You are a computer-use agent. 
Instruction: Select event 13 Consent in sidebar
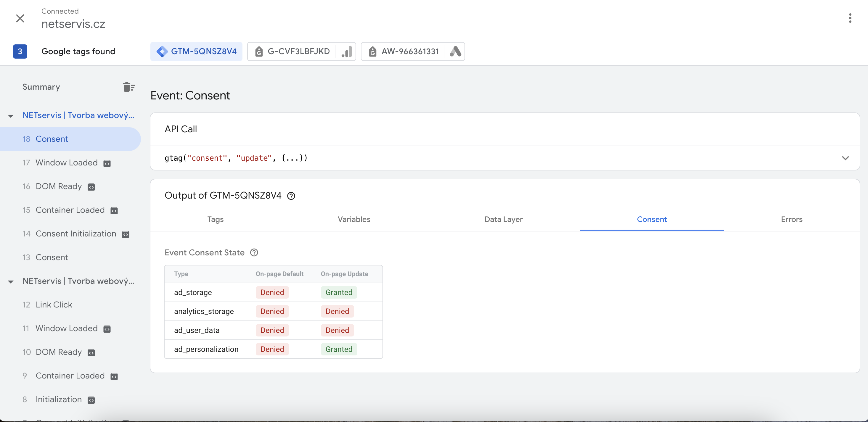(x=52, y=257)
